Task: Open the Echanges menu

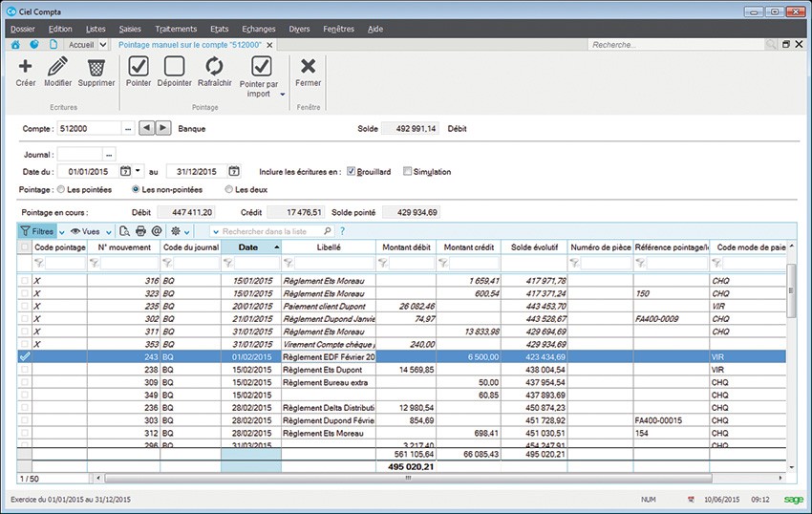Action: [259, 29]
